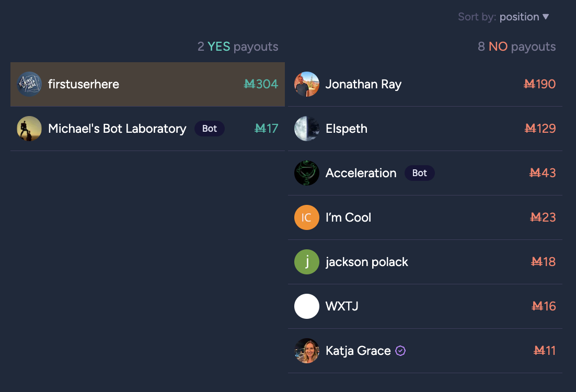Screen dimensions: 576x392
Task: Open firstuserhere's profile name link
Action: (84, 84)
